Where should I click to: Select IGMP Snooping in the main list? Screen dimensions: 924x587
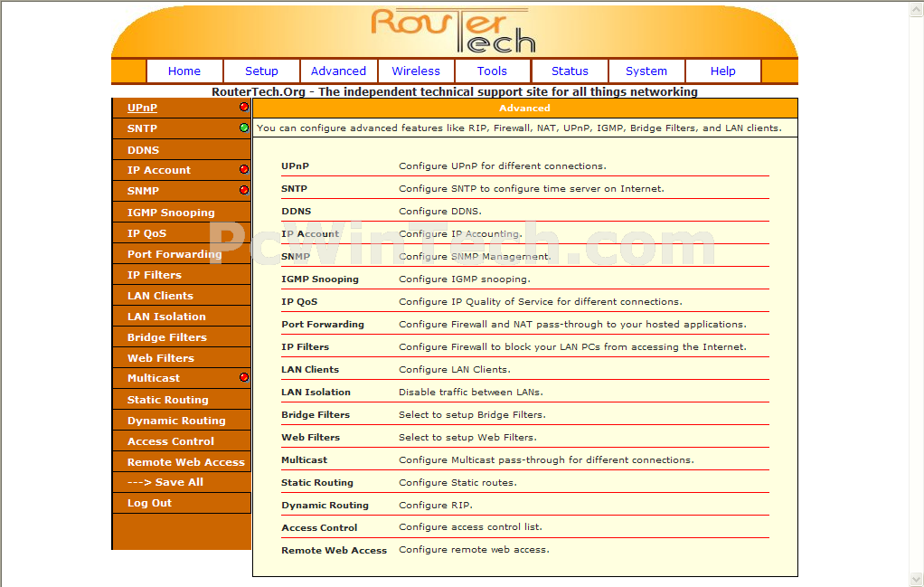[320, 279]
